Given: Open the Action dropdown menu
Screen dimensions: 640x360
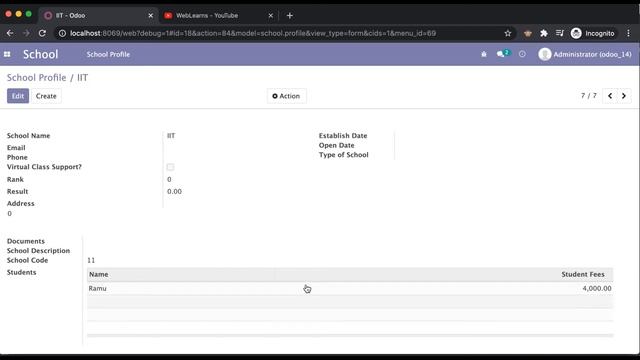Looking at the screenshot, I should (x=287, y=96).
